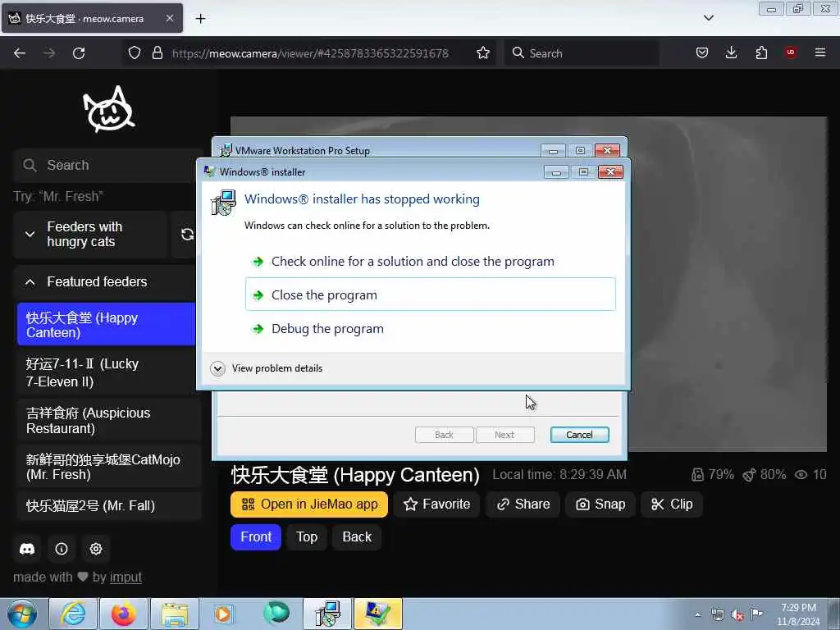Screen dimensions: 840x630
Task: Open a new browser tab
Action: [x=200, y=19]
